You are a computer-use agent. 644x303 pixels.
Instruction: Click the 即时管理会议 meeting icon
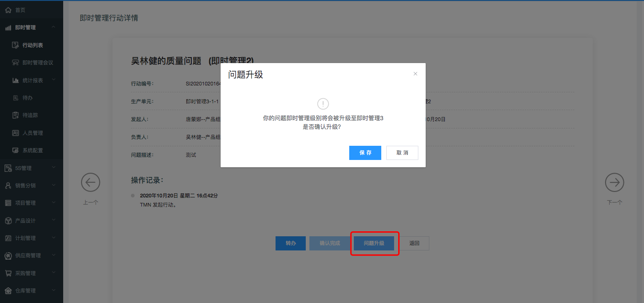click(15, 63)
